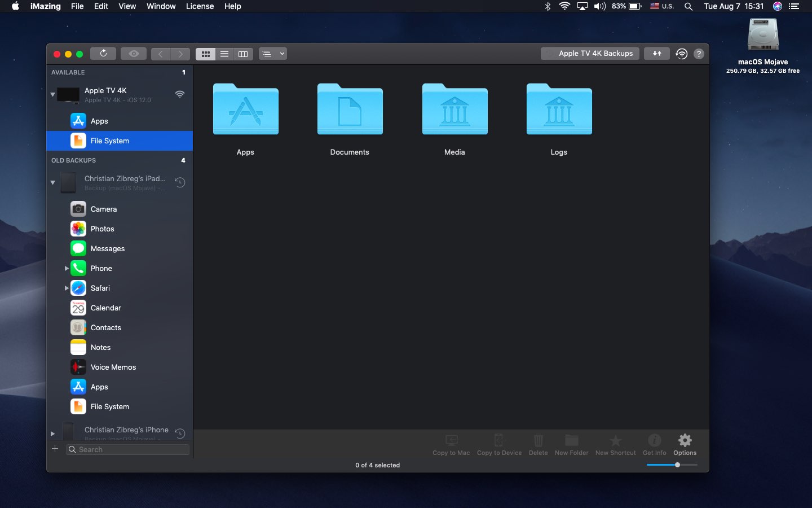Viewport: 812px width, 508px height.
Task: Switch to column view mode
Action: pos(243,54)
